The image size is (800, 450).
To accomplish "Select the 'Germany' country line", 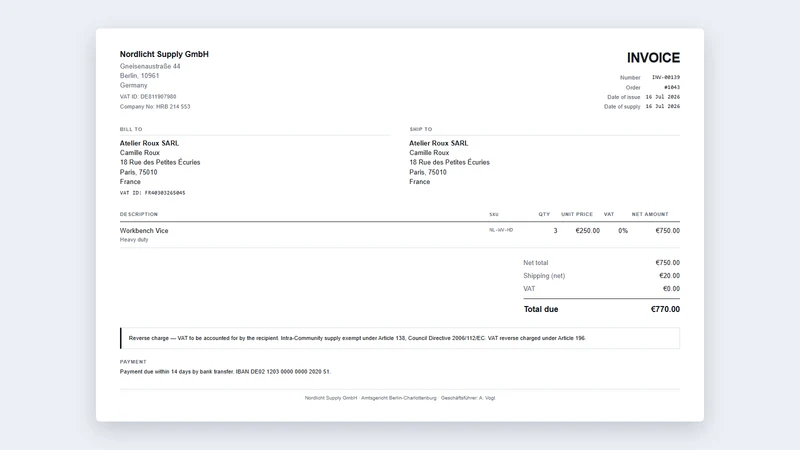I will pyautogui.click(x=133, y=85).
